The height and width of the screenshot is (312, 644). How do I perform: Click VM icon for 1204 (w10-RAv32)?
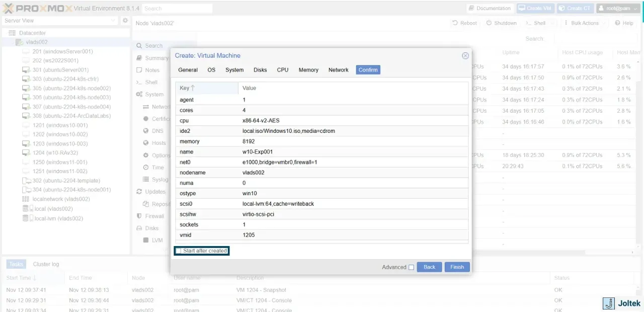click(26, 153)
